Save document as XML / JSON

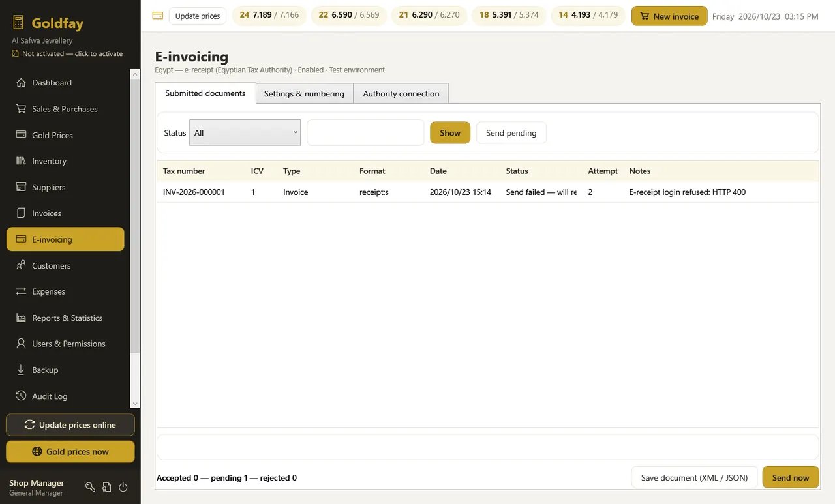pos(694,477)
